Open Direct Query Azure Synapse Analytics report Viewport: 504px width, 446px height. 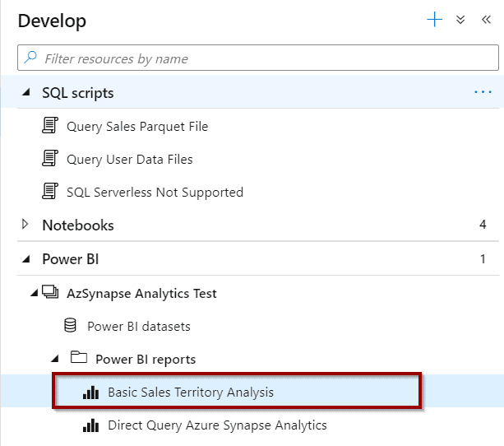(217, 425)
